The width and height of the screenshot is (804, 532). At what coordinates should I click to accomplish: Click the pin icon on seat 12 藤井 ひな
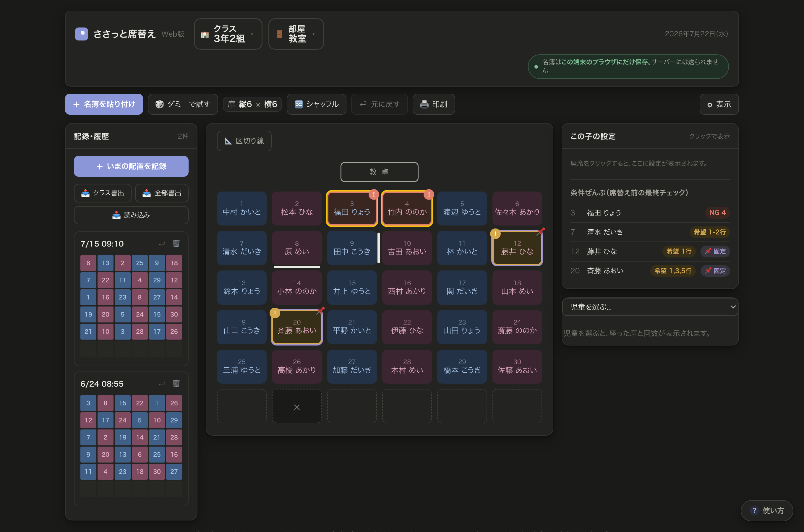coord(541,231)
